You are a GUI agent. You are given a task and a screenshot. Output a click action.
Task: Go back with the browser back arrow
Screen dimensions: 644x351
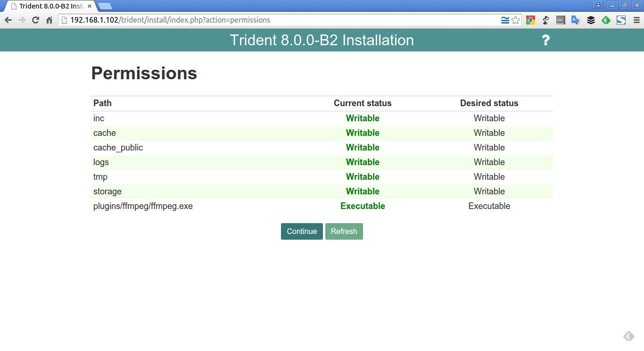[x=8, y=20]
